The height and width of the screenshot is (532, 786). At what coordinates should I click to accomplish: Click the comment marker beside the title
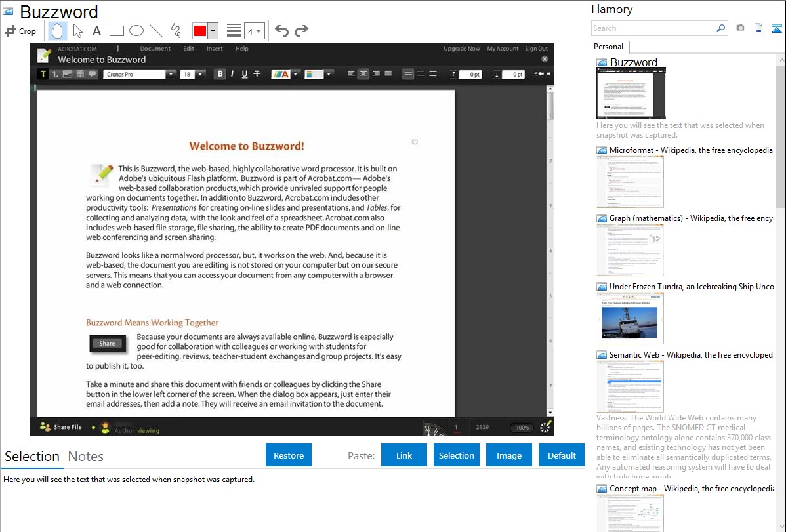pyautogui.click(x=415, y=142)
